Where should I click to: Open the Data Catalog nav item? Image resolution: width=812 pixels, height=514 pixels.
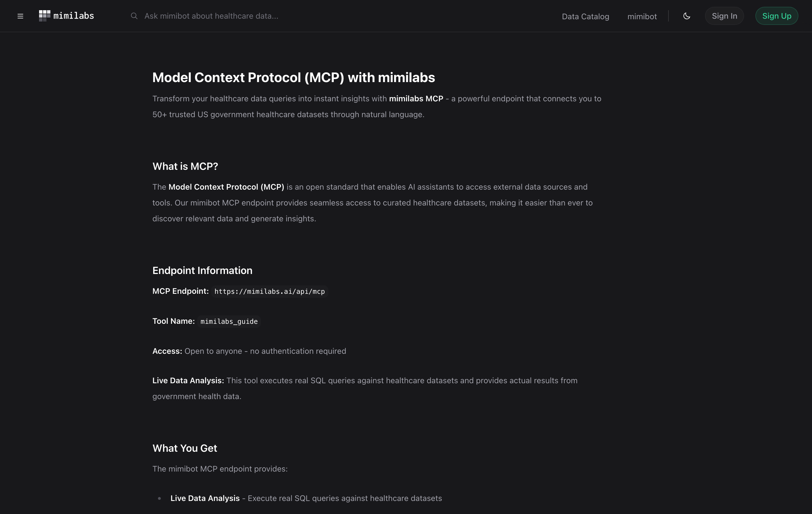[x=586, y=16]
